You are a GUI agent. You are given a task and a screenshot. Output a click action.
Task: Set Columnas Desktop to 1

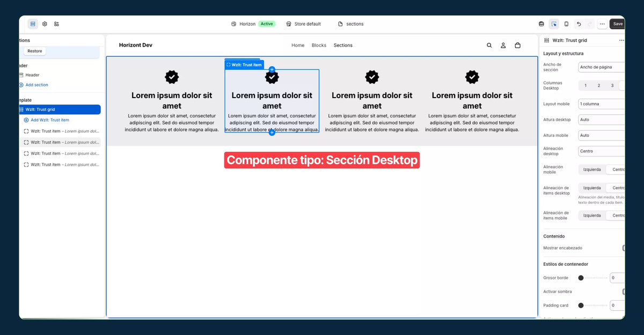pos(586,86)
